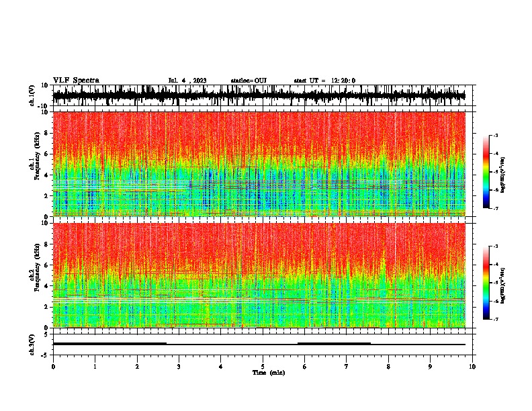The height and width of the screenshot is (411, 532).
Task: Click the time axis tick label '0'
Action: tap(53, 367)
